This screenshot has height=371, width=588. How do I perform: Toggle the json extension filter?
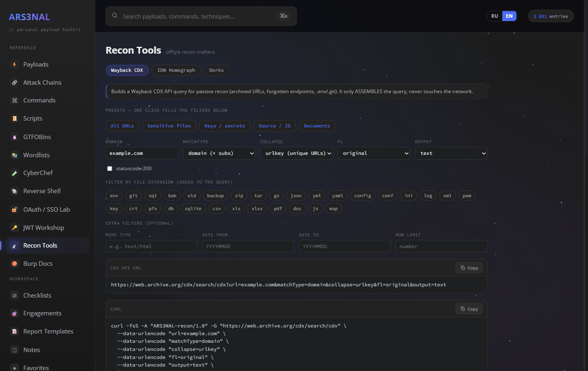click(x=296, y=196)
